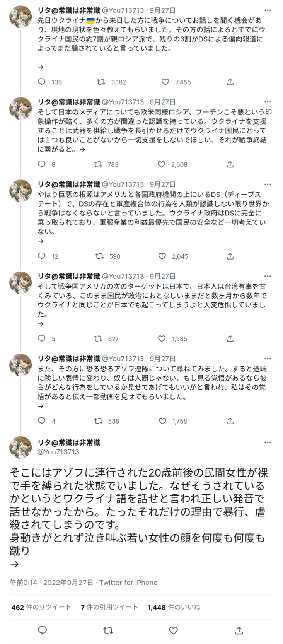
Task: View the 462 retweets list
Action: (x=41, y=607)
